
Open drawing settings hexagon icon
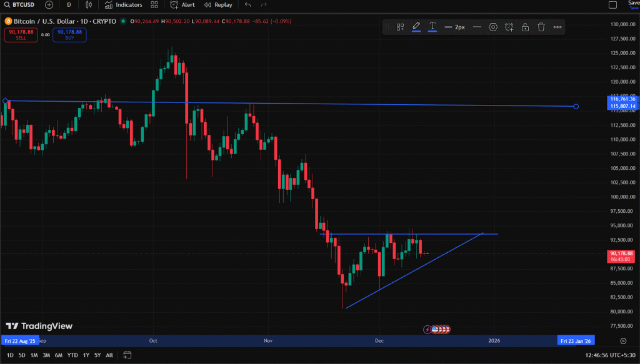493,27
